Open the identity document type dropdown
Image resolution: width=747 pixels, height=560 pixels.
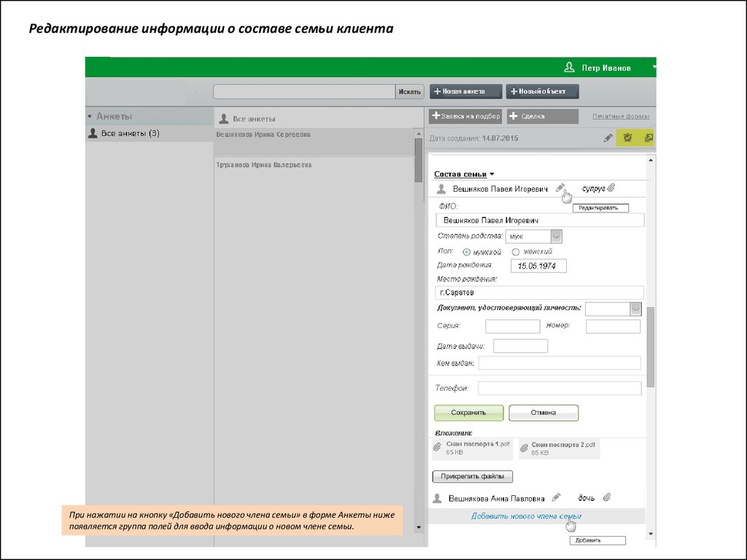(635, 308)
